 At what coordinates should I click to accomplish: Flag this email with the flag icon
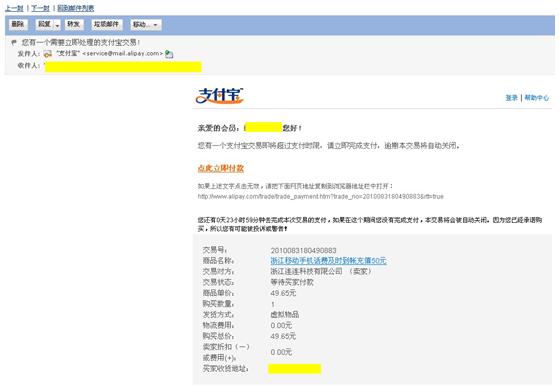coord(14,42)
